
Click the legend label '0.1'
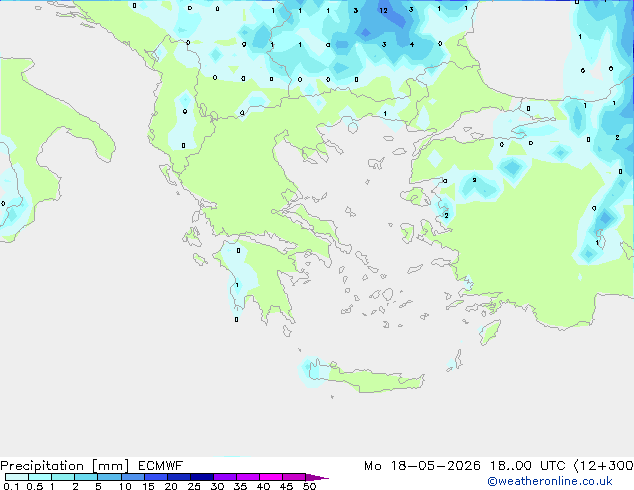point(11,486)
